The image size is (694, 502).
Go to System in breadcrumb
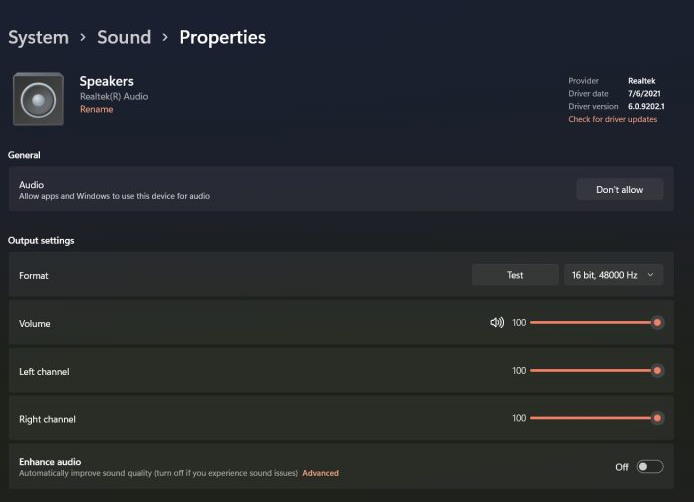[38, 37]
